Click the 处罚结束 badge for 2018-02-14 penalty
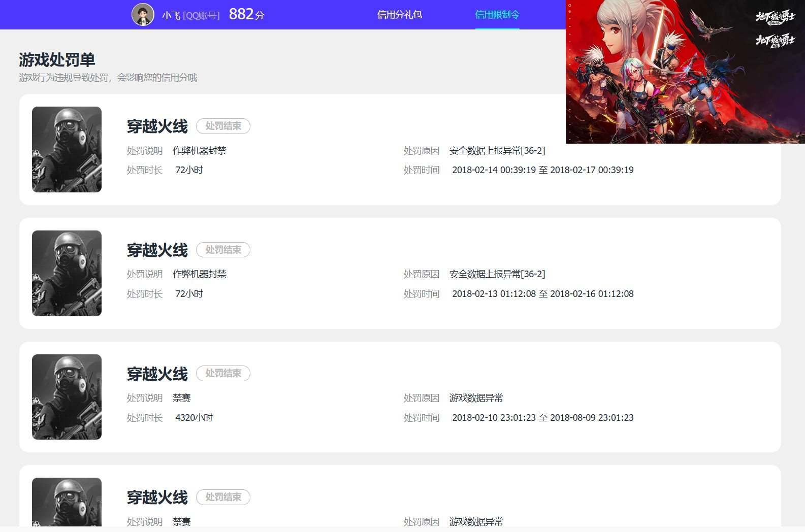The width and height of the screenshot is (805, 532). [x=223, y=126]
